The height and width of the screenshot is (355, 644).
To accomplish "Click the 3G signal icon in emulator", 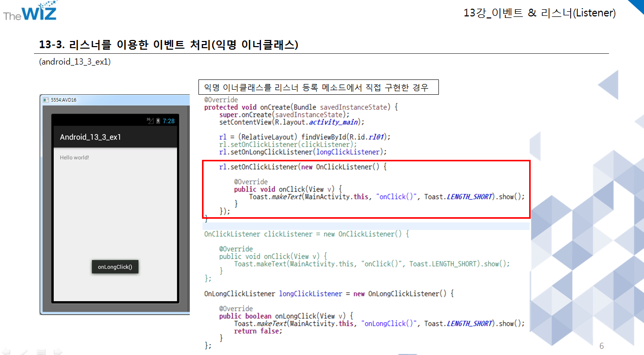I will [150, 121].
